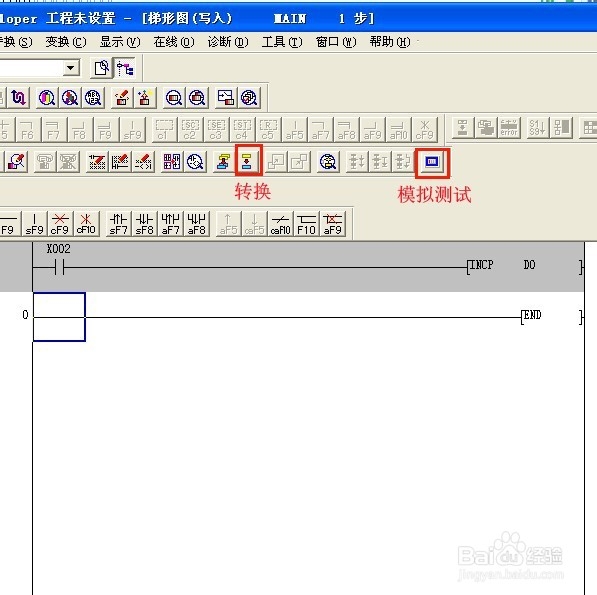Image resolution: width=597 pixels, height=595 pixels.
Task: Click the red pencil with vertical bars icon
Action: 120,162
